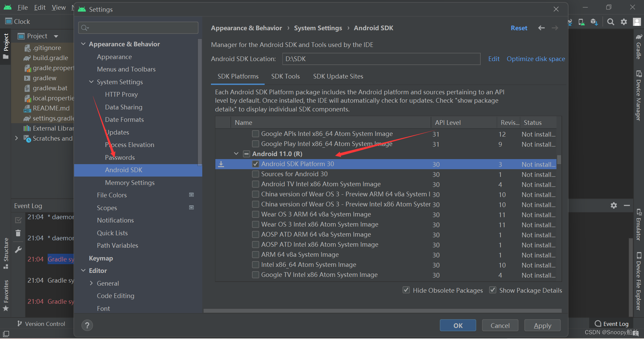Click the Android SDK Location field

(x=381, y=59)
